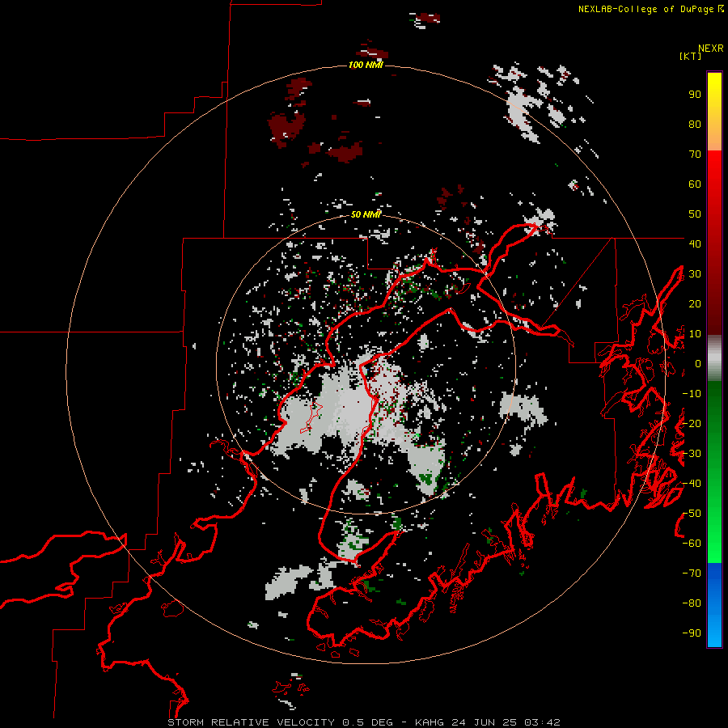Screen dimensions: 728x728
Task: Click the 50 NMI range ring label
Action: (366, 214)
